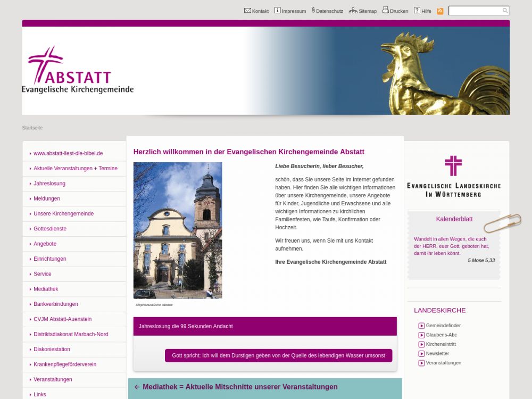Click the Datenschutz paragraph icon
The width and height of the screenshot is (532, 399).
(x=313, y=10)
